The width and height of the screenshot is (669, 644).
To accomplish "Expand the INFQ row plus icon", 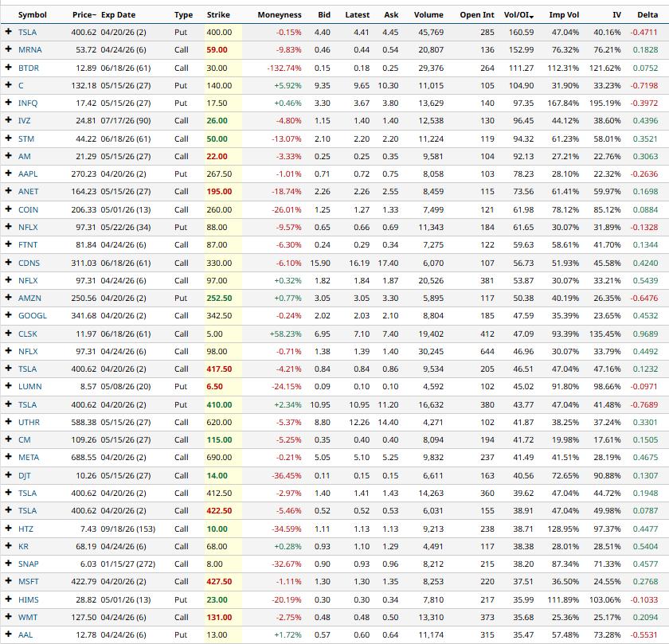I will pos(8,103).
